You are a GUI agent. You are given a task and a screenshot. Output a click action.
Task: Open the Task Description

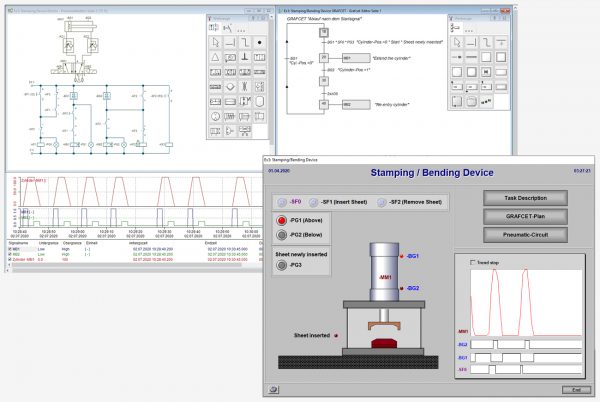tap(525, 198)
